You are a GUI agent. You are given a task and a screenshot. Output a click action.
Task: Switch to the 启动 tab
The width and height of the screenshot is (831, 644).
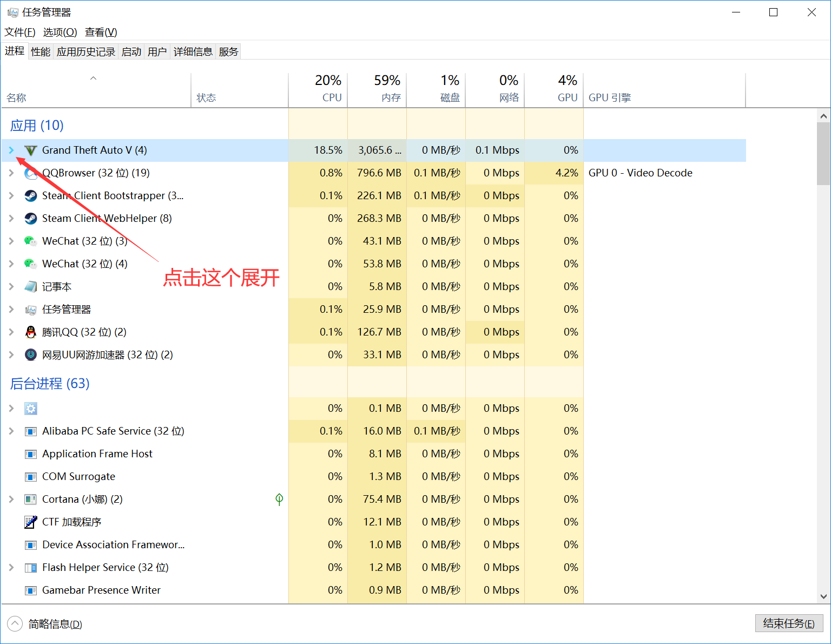(131, 51)
